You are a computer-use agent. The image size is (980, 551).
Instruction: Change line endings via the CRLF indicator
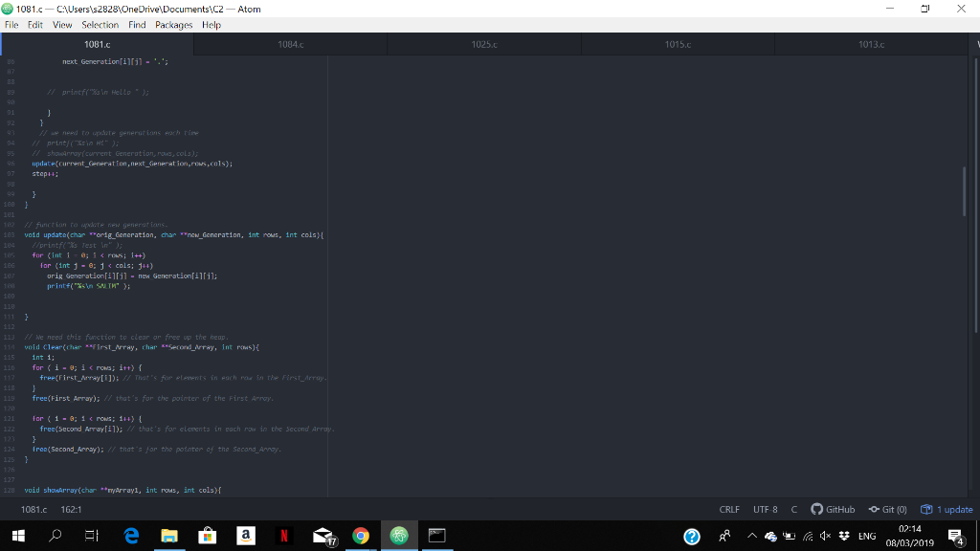(729, 510)
